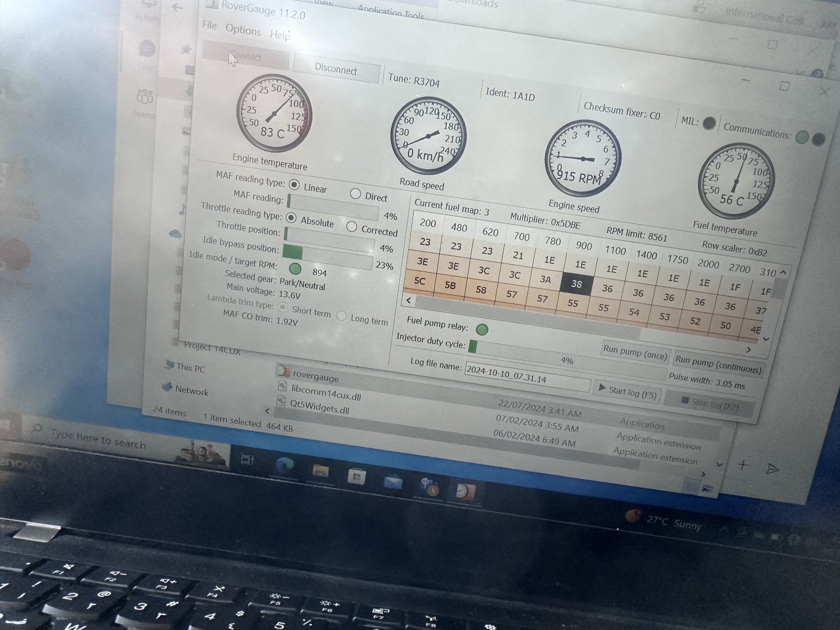The width and height of the screenshot is (840, 630).
Task: Click the fuel map cell 5C
Action: click(419, 281)
